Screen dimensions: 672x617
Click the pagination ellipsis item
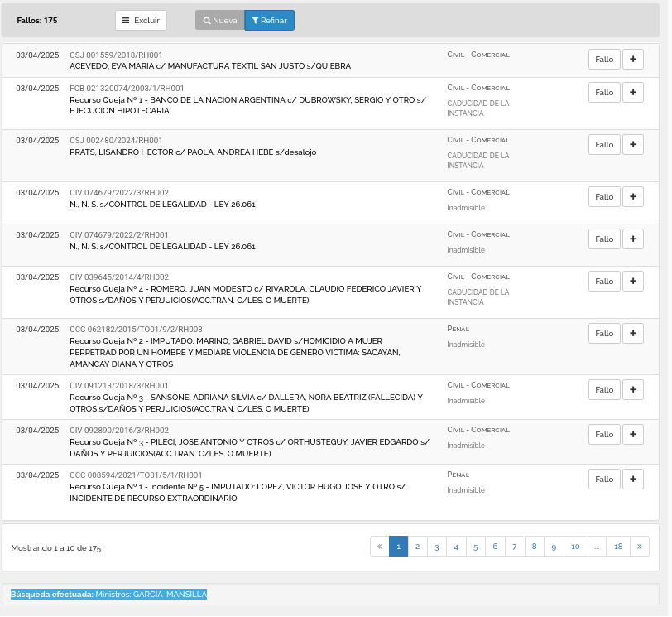(597, 547)
